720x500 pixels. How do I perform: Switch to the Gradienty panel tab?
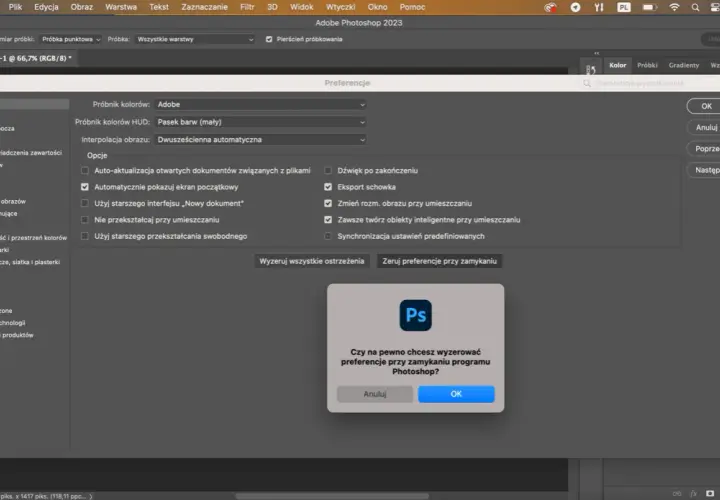pos(684,66)
